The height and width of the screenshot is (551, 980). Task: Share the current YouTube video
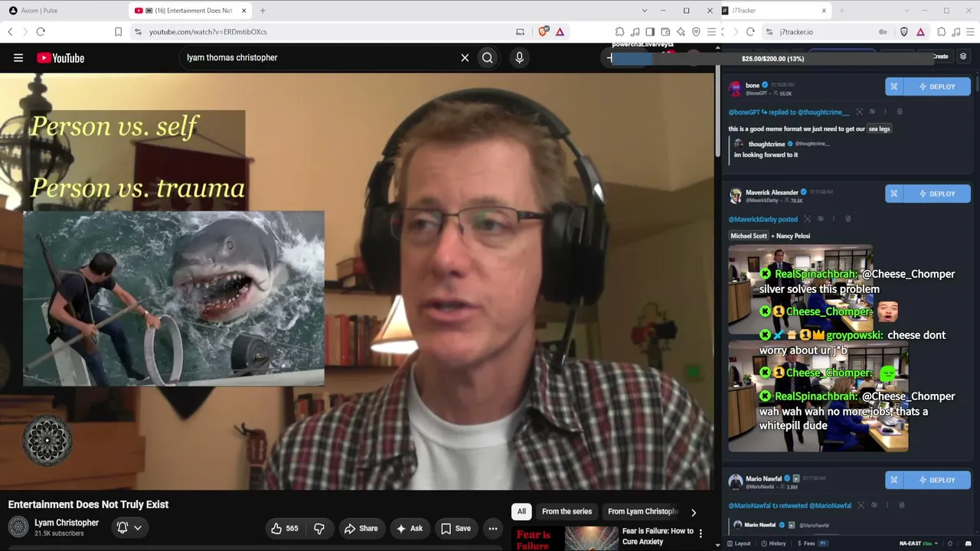[x=361, y=528]
